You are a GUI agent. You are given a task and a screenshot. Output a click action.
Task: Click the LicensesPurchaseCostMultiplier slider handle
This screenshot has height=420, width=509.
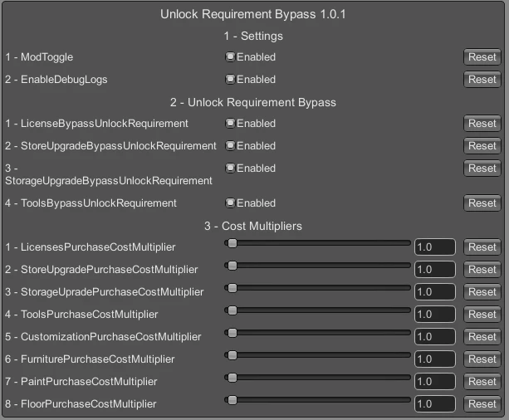[232, 243]
